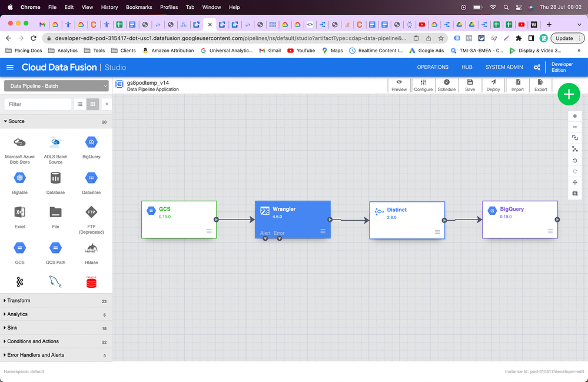Expand the Analytics plugin section
This screenshot has height=382, width=588.
(x=57, y=314)
